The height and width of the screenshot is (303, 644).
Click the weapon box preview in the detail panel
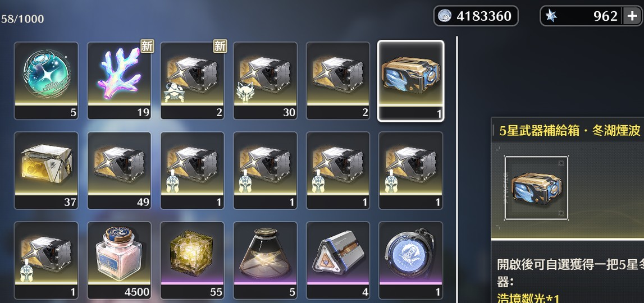[x=536, y=188]
